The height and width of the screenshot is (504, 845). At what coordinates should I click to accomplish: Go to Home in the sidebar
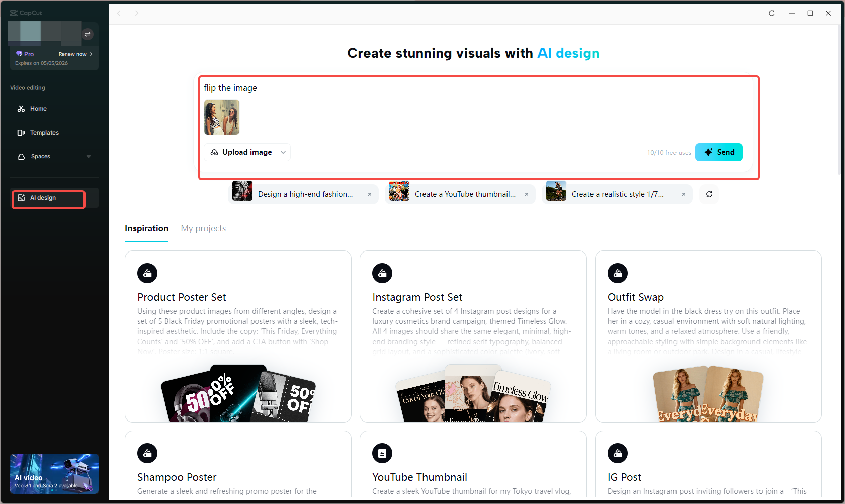point(37,108)
